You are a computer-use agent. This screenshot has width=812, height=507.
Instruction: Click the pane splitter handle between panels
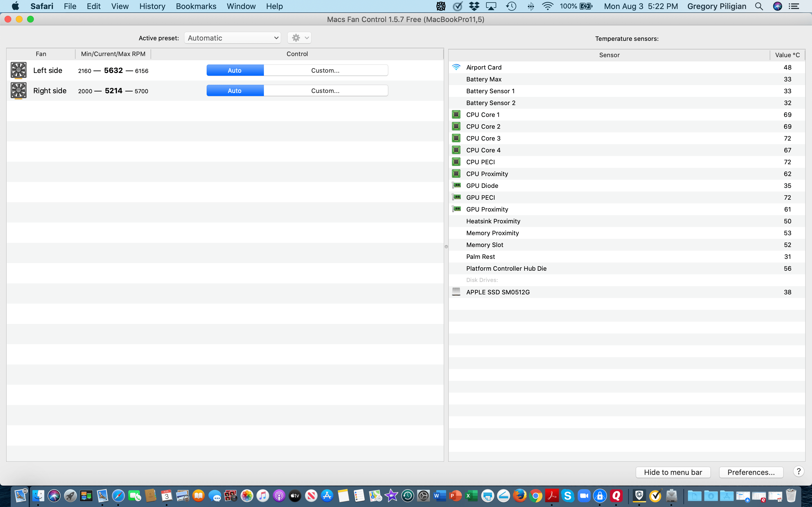[x=446, y=247]
